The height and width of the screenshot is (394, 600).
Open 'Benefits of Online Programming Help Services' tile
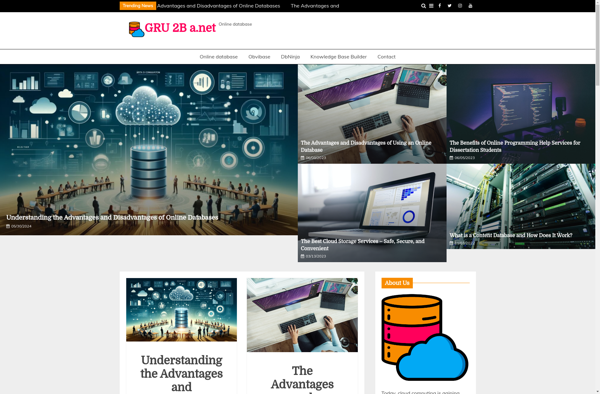(515, 146)
